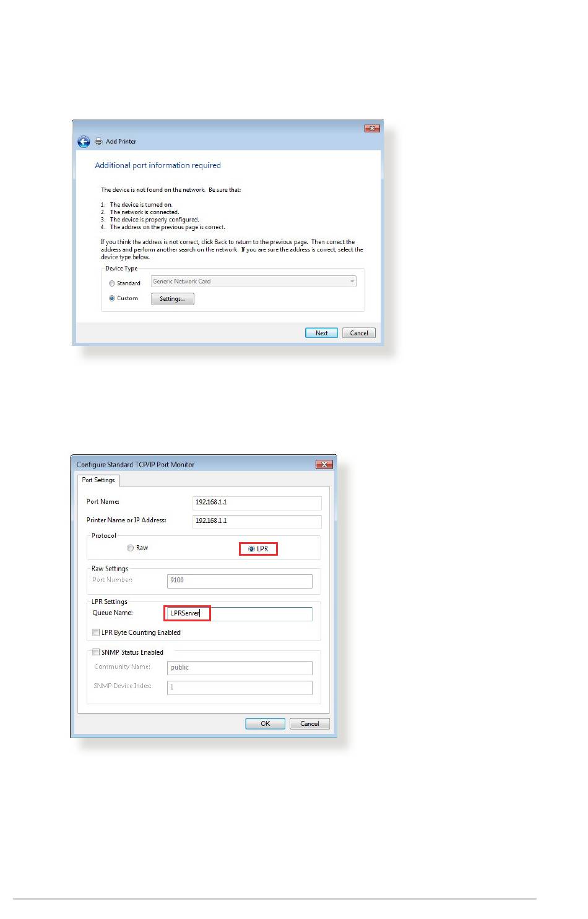The width and height of the screenshot is (588, 919).
Task: Click the Printer Name or IP Address field
Action: [x=257, y=521]
